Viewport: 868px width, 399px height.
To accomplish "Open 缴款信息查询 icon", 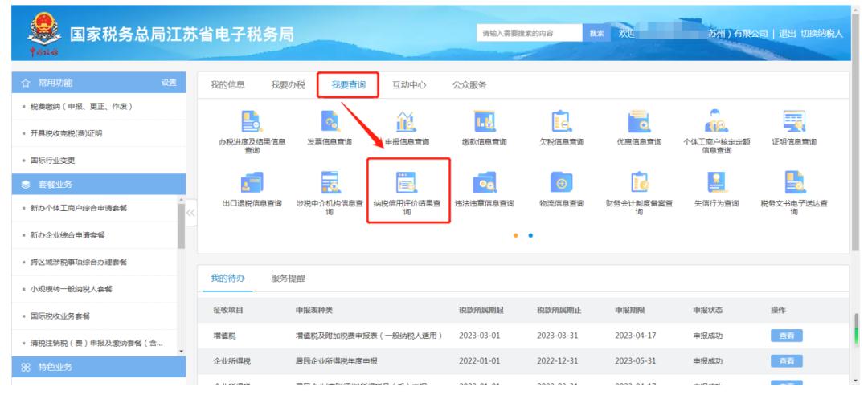I will [x=485, y=121].
